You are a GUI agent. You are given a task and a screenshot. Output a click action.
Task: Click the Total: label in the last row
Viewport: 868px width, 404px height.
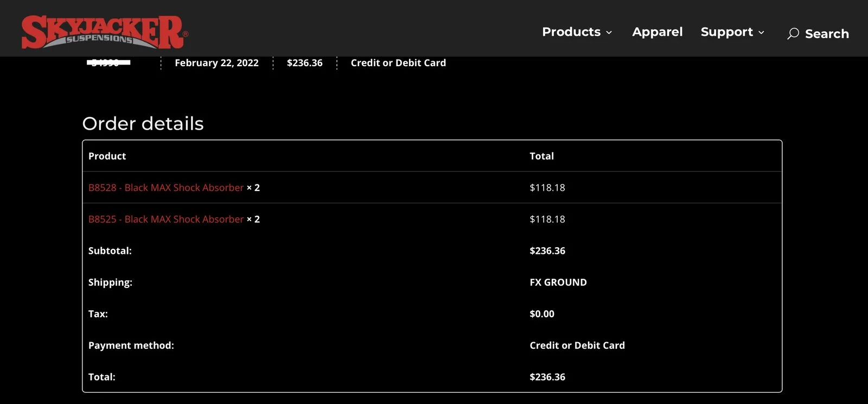pos(102,377)
